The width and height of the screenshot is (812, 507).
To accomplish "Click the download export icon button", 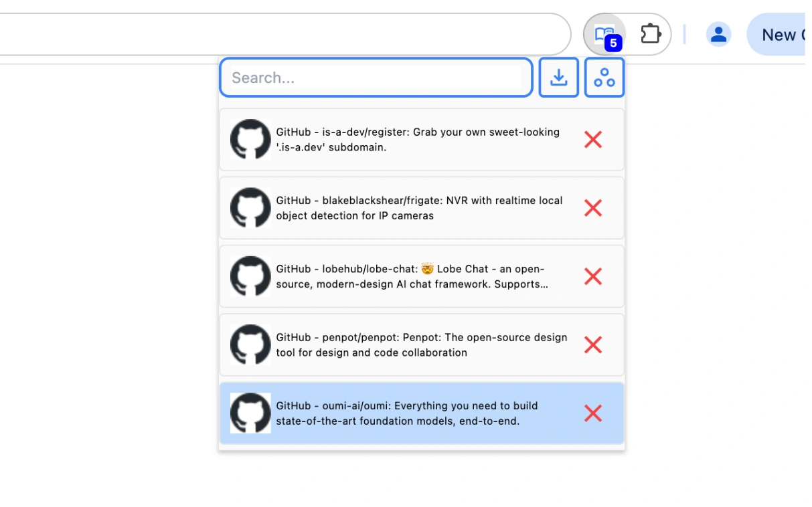I will point(559,78).
